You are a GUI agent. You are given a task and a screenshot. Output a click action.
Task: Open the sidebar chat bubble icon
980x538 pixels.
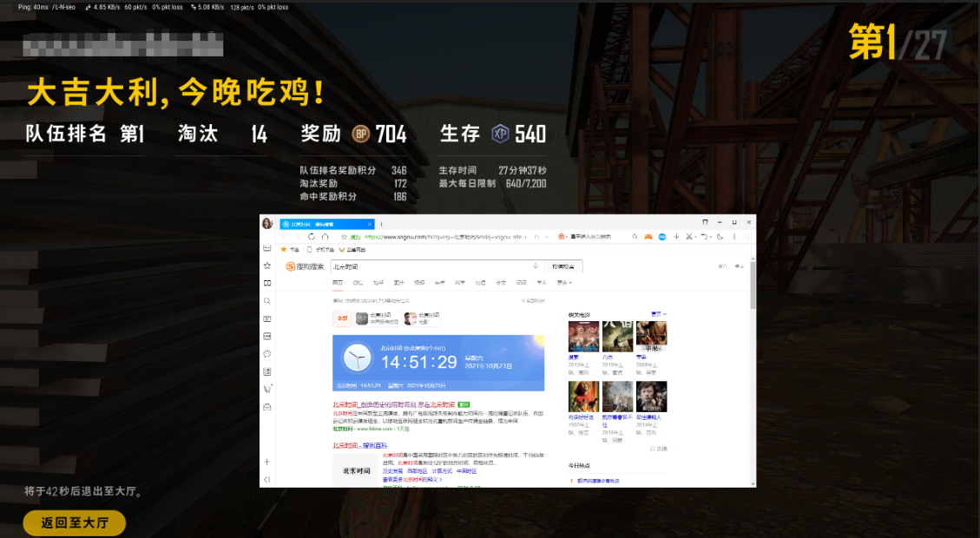coord(266,354)
